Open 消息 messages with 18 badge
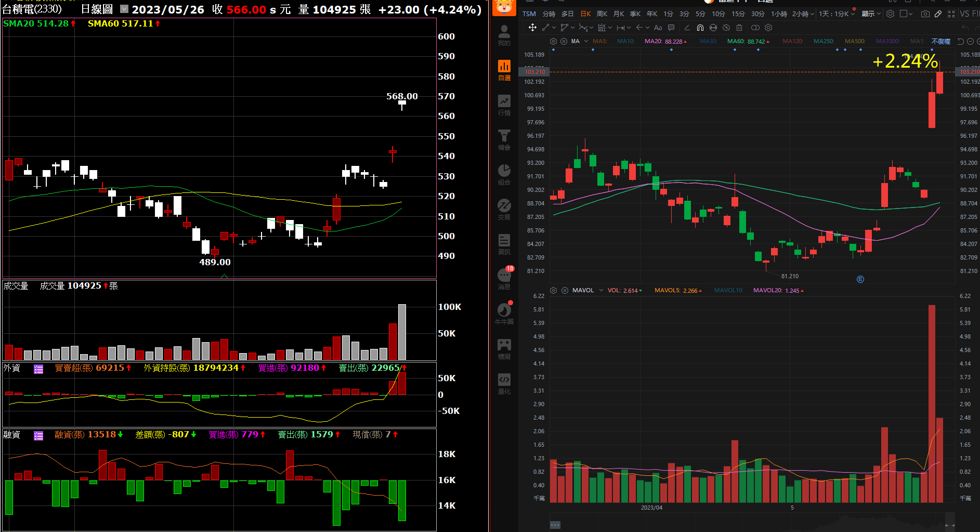The width and height of the screenshot is (980, 532). pyautogui.click(x=504, y=279)
